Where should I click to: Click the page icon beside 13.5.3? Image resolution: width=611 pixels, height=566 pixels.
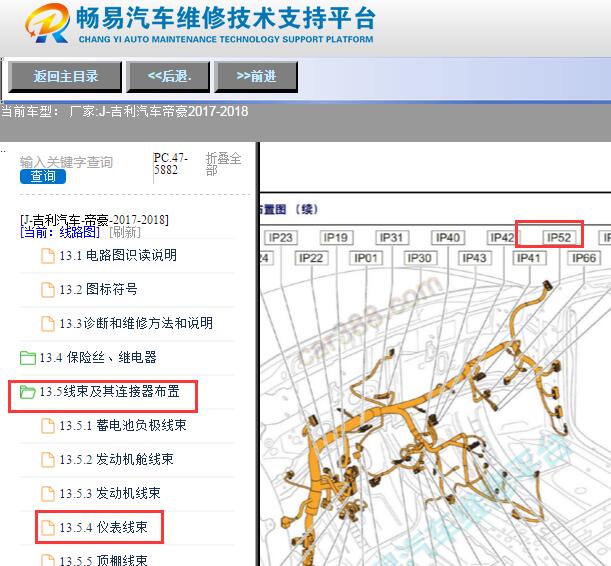(48, 494)
